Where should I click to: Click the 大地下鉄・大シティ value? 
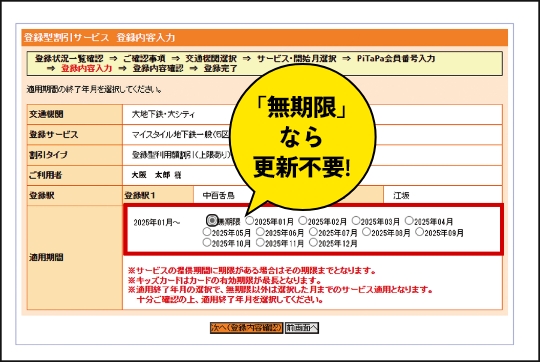163,114
